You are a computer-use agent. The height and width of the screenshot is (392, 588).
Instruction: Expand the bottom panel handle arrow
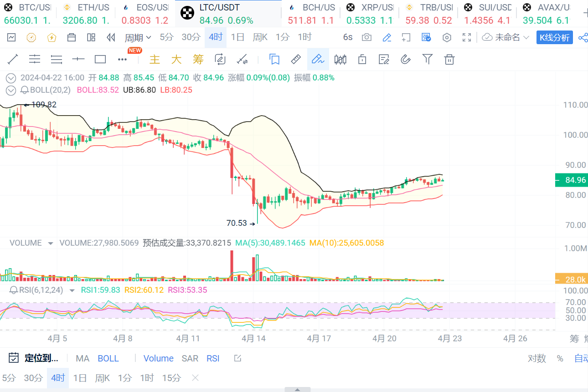(x=297, y=390)
